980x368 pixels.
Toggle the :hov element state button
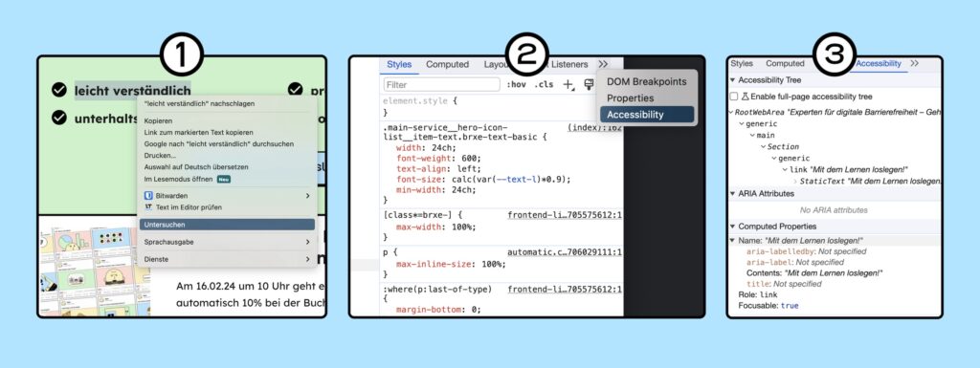pyautogui.click(x=516, y=84)
